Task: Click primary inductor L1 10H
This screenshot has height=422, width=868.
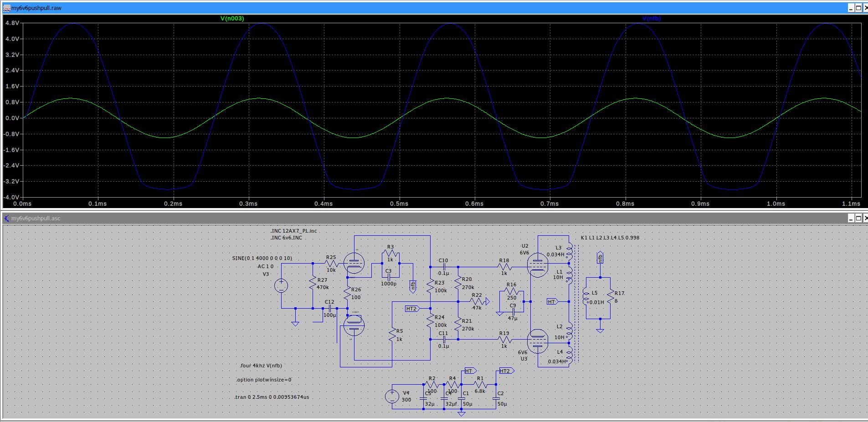Action: [568, 276]
